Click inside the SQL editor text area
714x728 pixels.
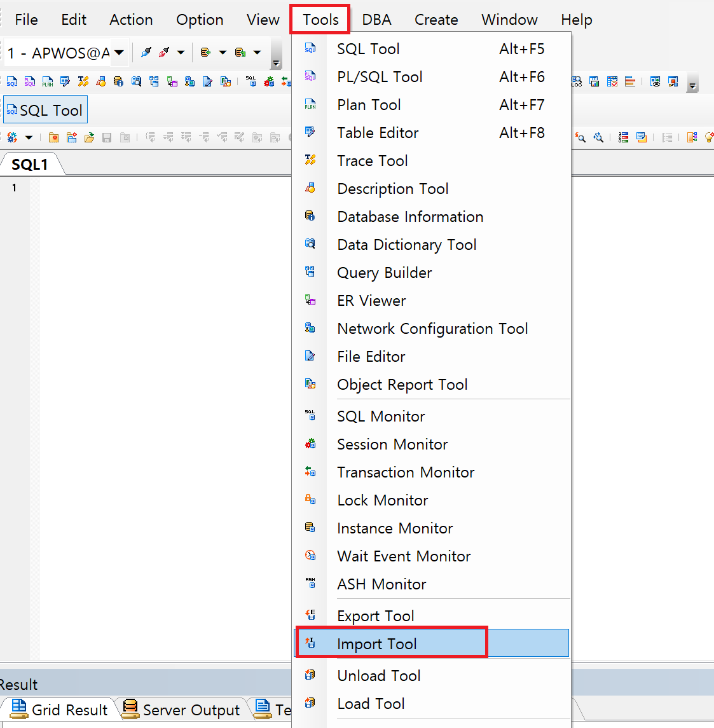(165, 418)
